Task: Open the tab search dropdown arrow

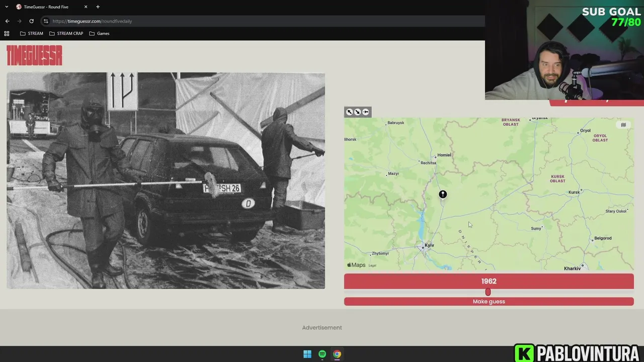Action: coord(7,7)
